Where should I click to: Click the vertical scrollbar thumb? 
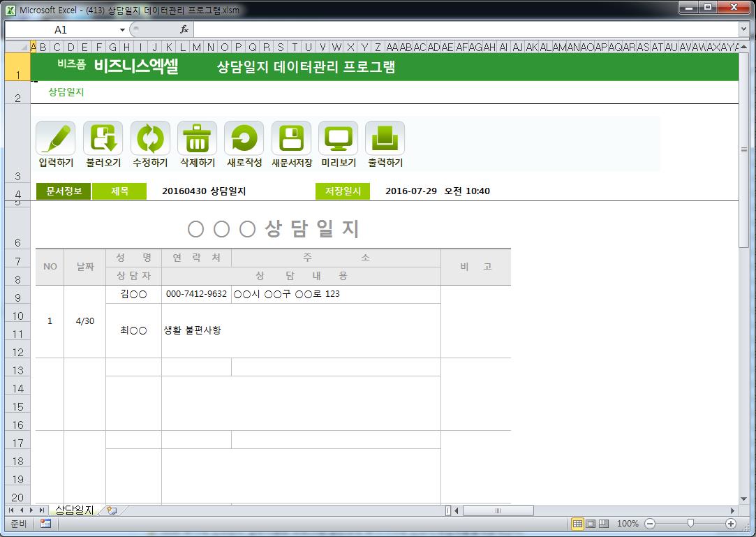[x=744, y=149]
